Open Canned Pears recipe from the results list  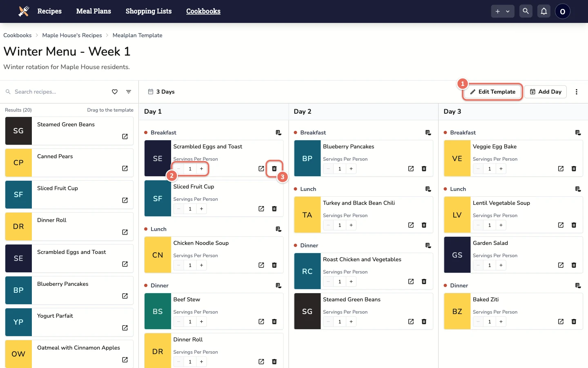tap(125, 168)
